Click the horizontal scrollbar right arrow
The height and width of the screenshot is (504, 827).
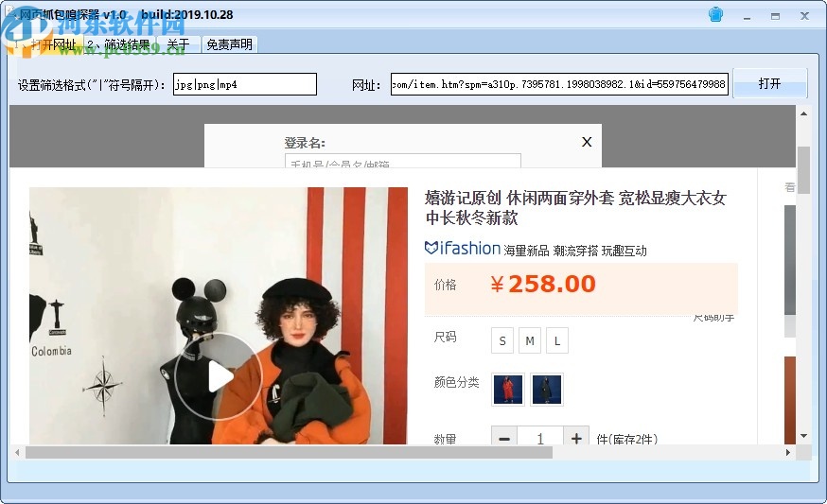click(x=788, y=452)
